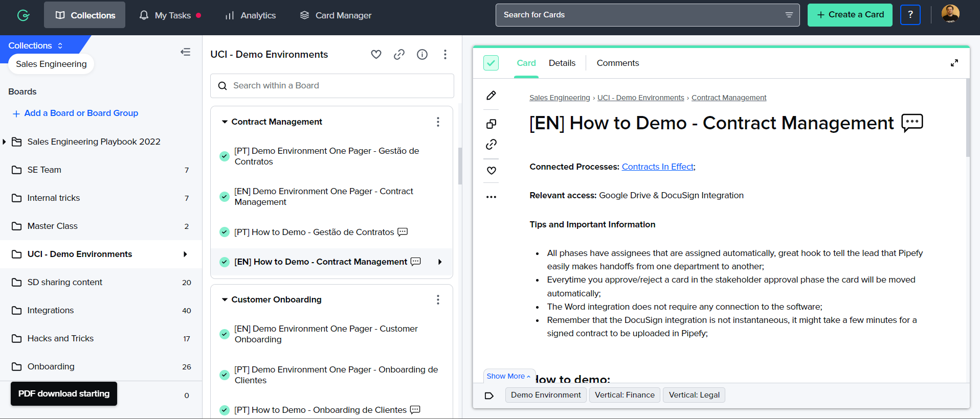Click the Vertical: Legal tag
Screen dimensions: 980x419
click(694, 395)
